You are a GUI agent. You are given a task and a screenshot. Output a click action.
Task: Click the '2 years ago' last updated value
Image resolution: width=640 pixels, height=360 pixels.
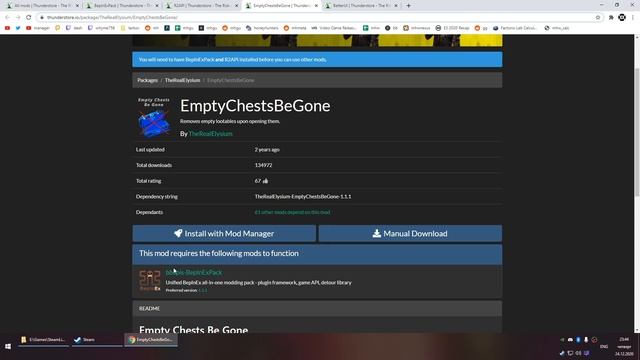[x=267, y=150]
